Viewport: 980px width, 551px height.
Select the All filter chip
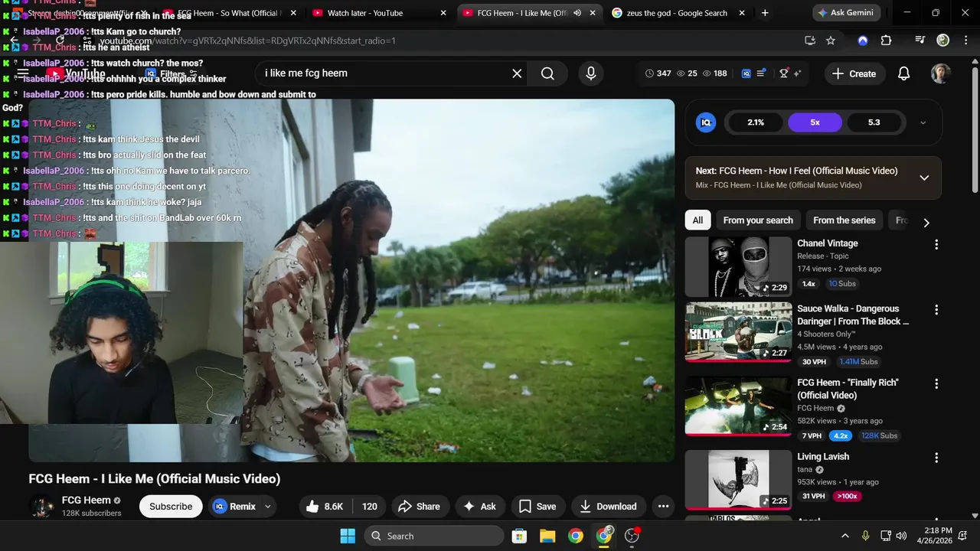(697, 220)
